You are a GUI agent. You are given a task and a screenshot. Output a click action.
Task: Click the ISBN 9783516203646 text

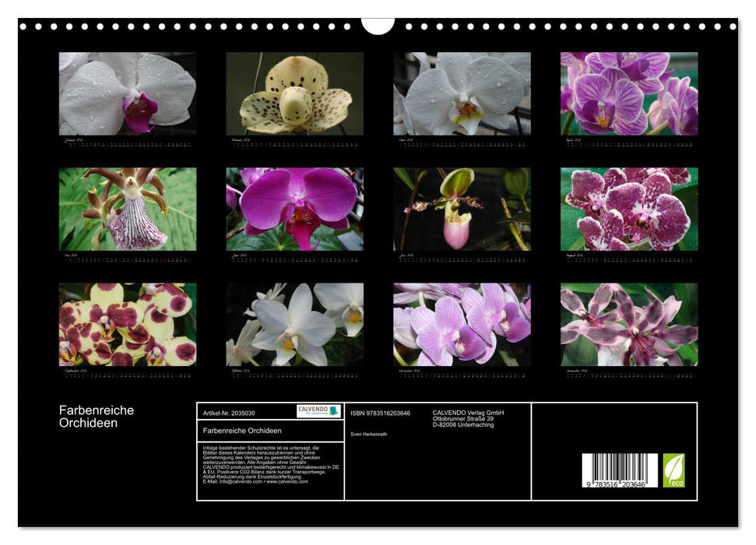tap(380, 413)
